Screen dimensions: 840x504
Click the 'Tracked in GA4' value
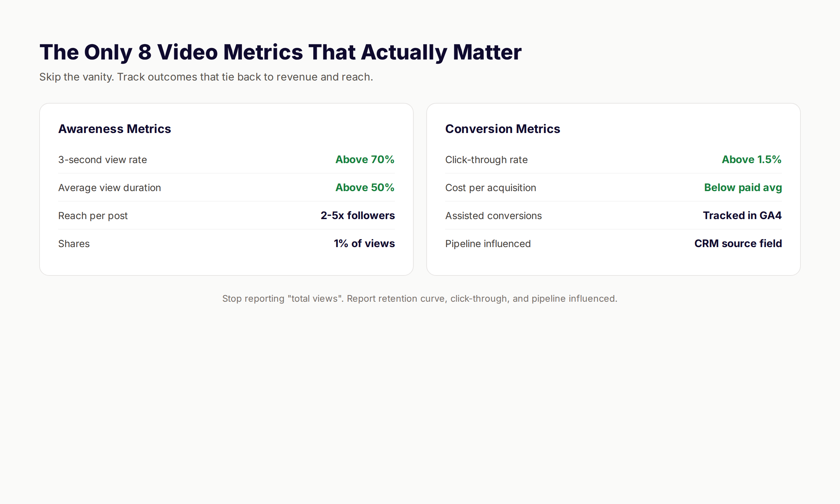742,216
